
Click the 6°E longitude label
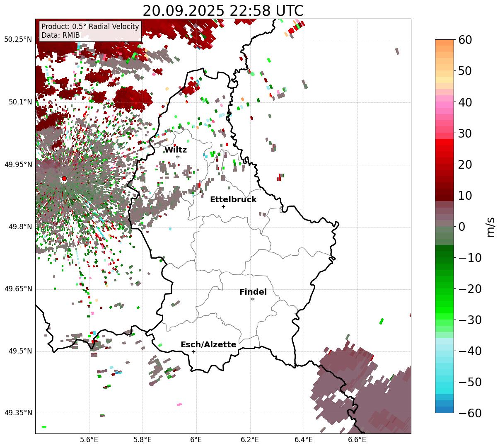point(196,440)
